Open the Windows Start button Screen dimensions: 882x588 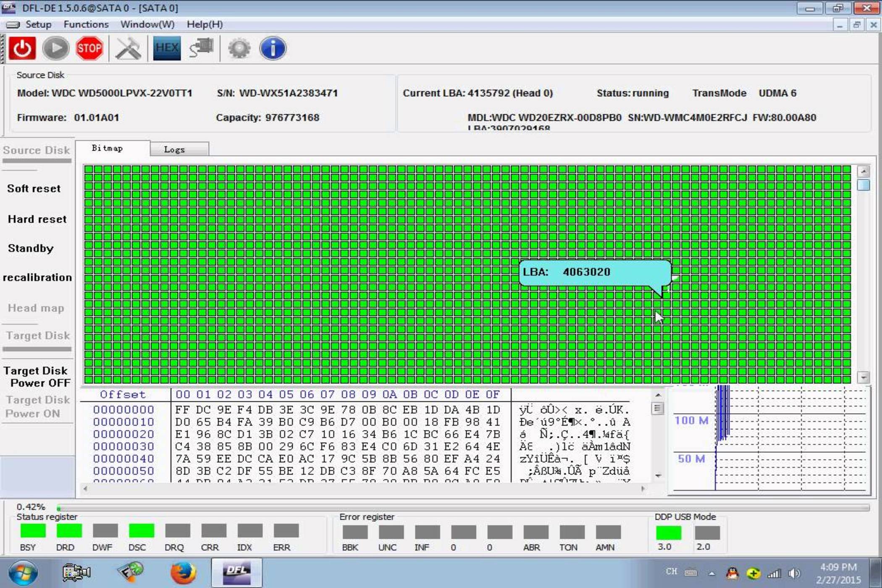pyautogui.click(x=23, y=573)
